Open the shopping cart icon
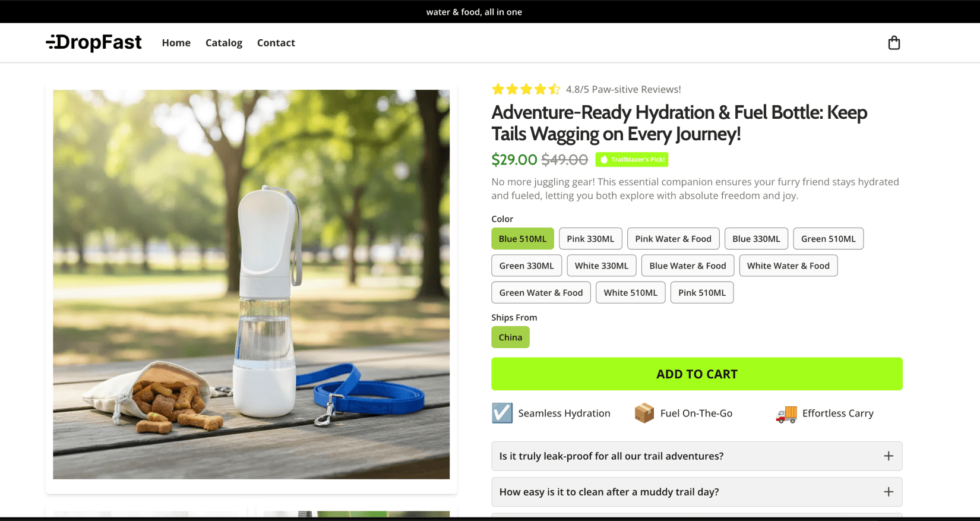The image size is (980, 521). 894,42
